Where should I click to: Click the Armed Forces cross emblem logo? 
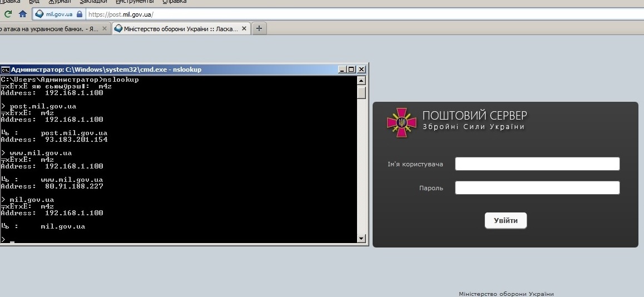pyautogui.click(x=402, y=122)
